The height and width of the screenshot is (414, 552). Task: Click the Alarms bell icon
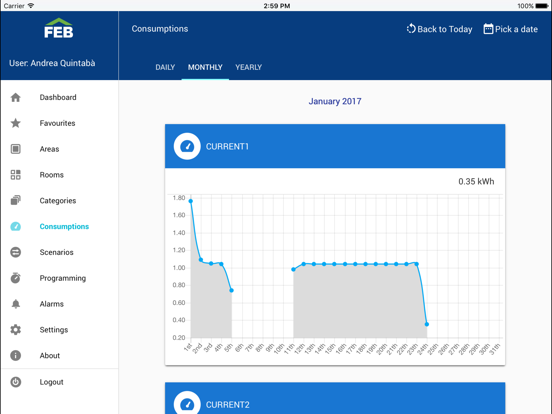click(x=15, y=304)
